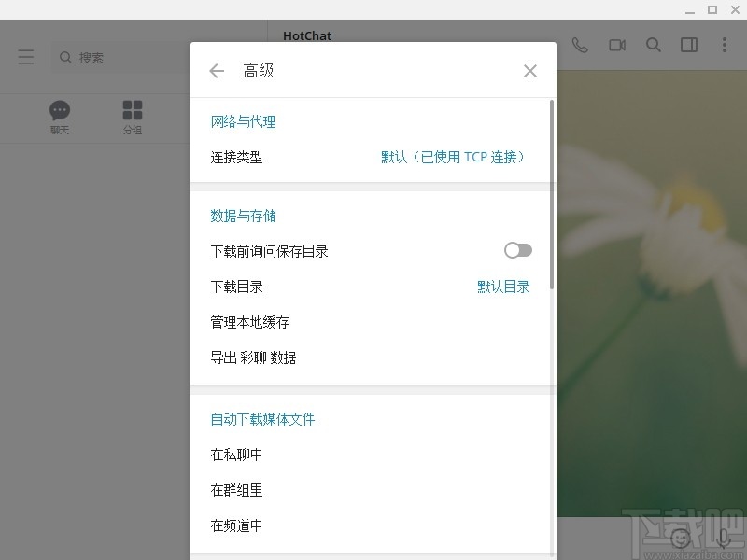Click 导出 彩聊 数据 to export data
This screenshot has width=747, height=560.
tap(254, 357)
